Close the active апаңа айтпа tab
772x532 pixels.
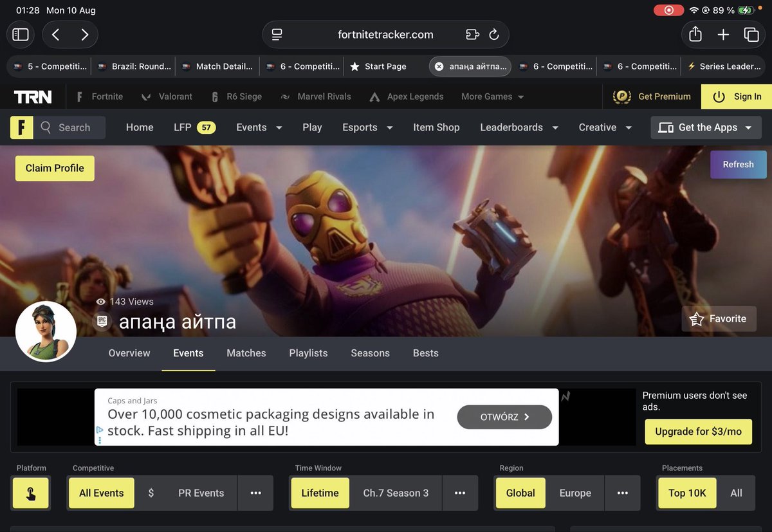click(x=439, y=66)
